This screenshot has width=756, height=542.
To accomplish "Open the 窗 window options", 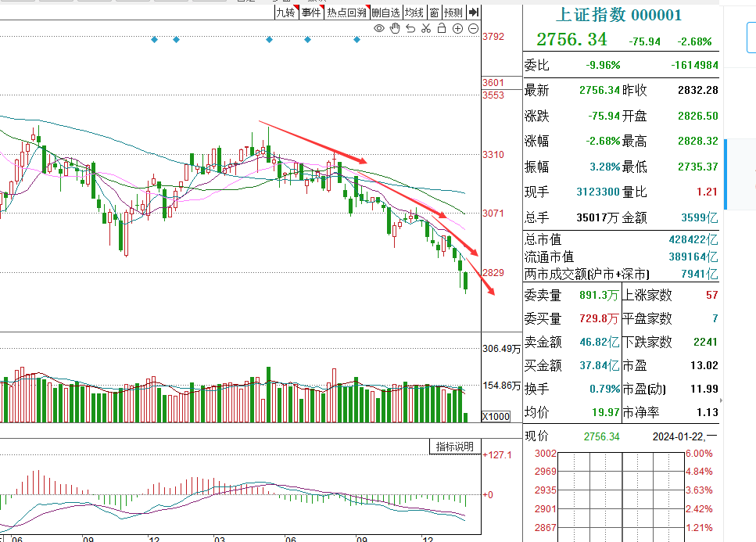I will tap(434, 12).
